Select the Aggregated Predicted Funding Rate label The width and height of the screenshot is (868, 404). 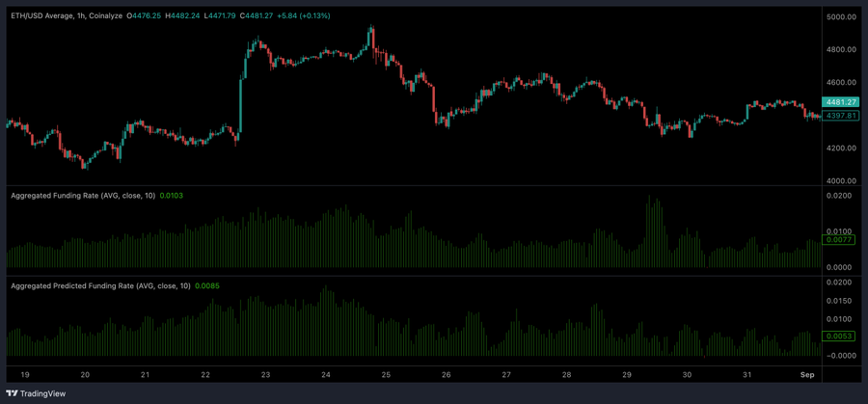100,285
